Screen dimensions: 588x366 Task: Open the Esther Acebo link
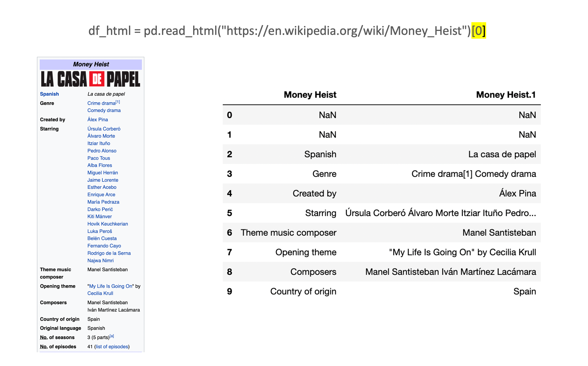(x=102, y=187)
